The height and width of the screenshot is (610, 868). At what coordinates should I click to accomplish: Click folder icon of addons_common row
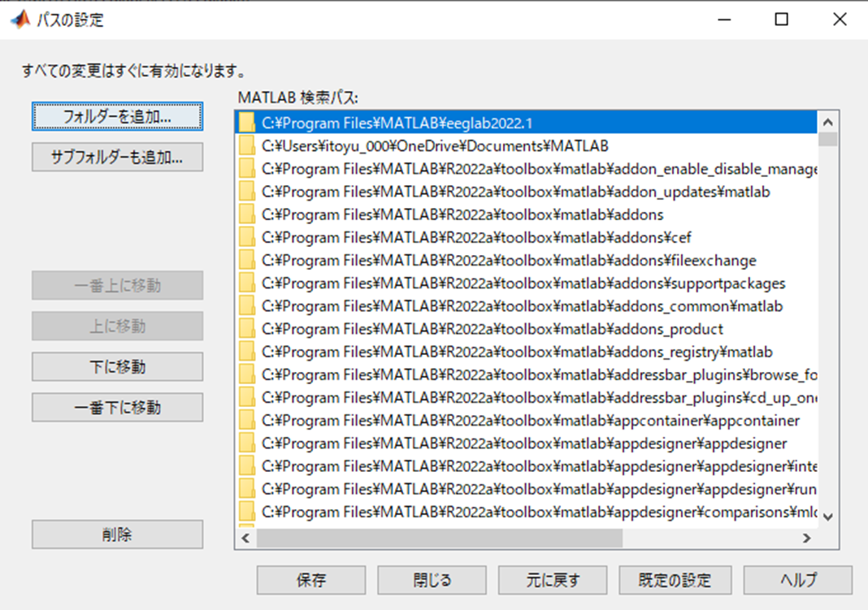247,306
